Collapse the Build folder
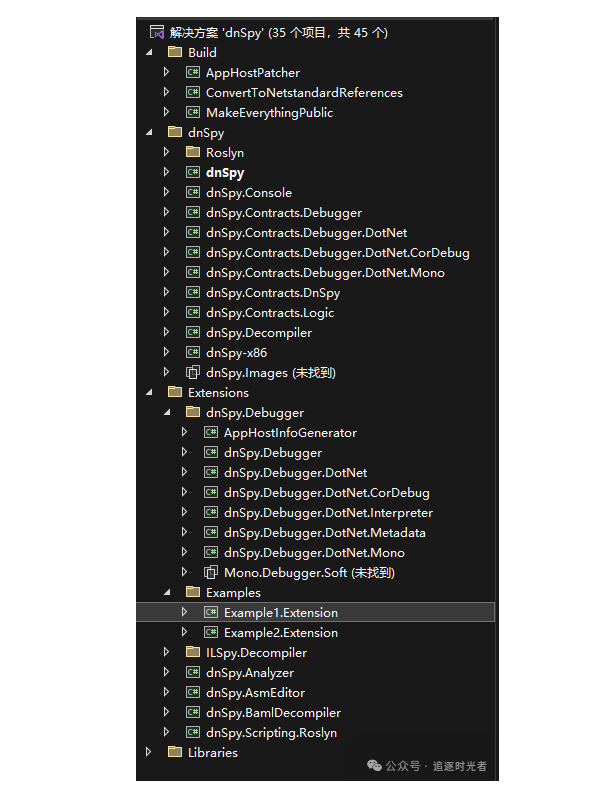Screen dimensions: 603x788 pos(149,52)
